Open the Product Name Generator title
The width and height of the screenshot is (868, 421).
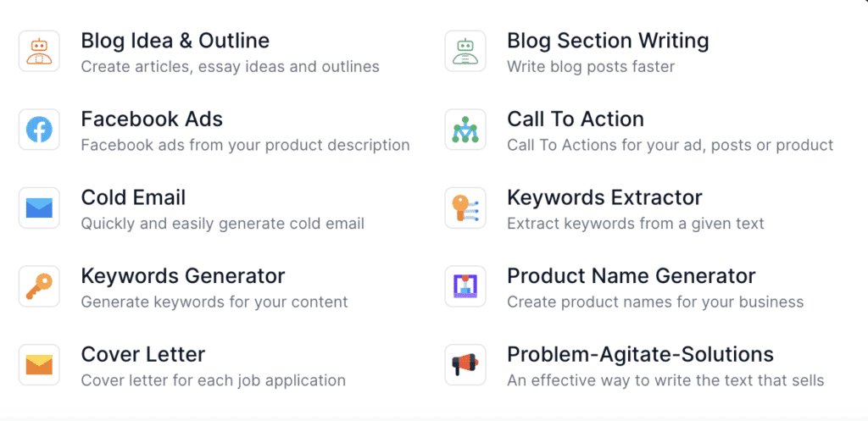632,276
